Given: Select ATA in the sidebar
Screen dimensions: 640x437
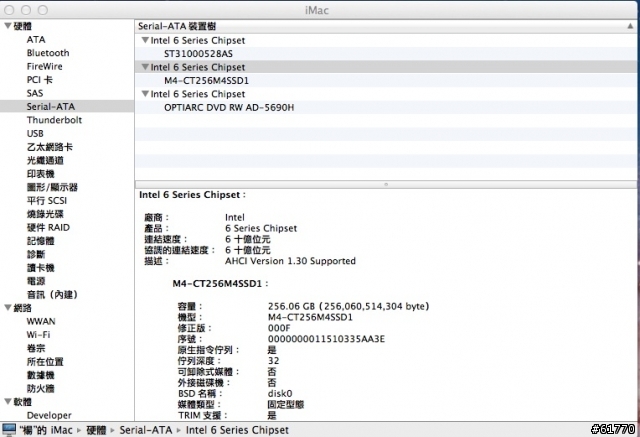Looking at the screenshot, I should coord(36,40).
